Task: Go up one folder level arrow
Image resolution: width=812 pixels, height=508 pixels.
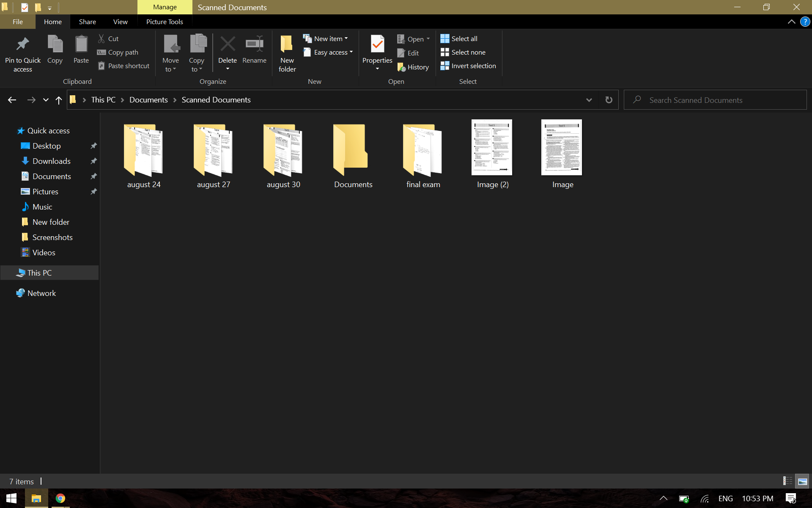Action: click(59, 100)
